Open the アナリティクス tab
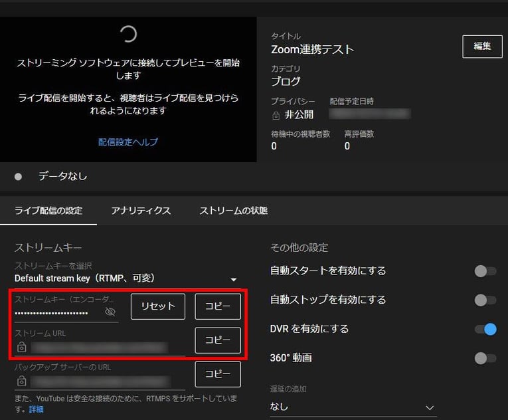The width and height of the screenshot is (508, 420). (141, 211)
